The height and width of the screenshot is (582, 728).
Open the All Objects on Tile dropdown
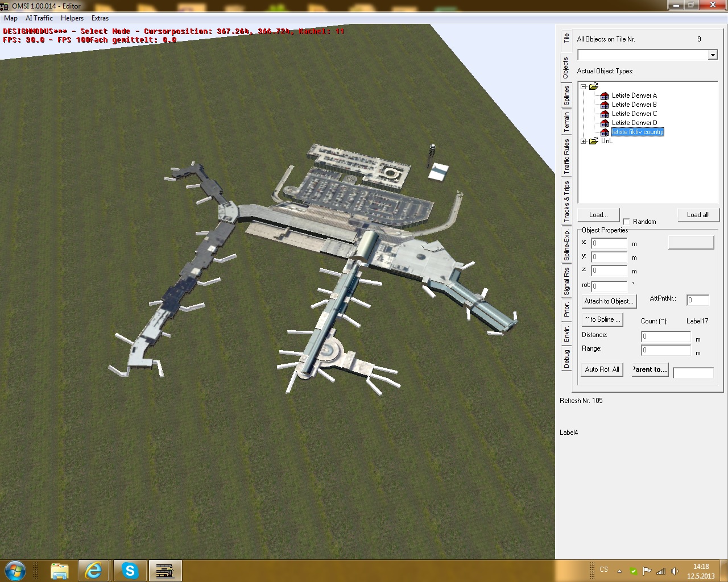pyautogui.click(x=712, y=55)
